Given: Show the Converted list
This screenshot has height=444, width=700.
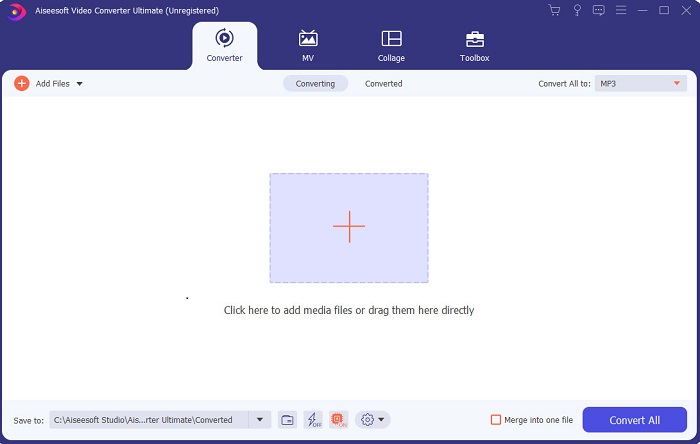Looking at the screenshot, I should click(383, 83).
